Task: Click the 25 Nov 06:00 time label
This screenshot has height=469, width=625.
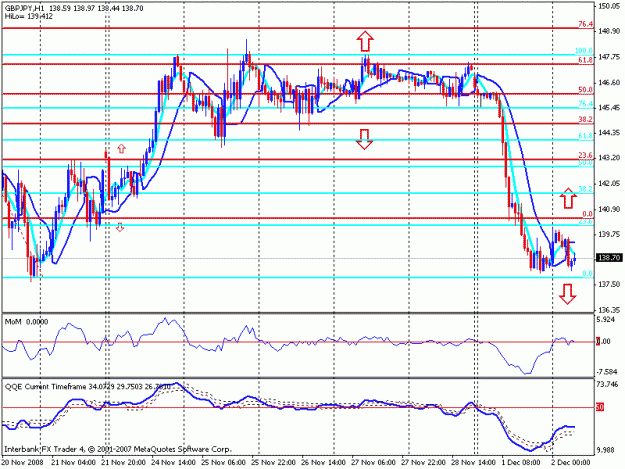Action: pos(223,463)
